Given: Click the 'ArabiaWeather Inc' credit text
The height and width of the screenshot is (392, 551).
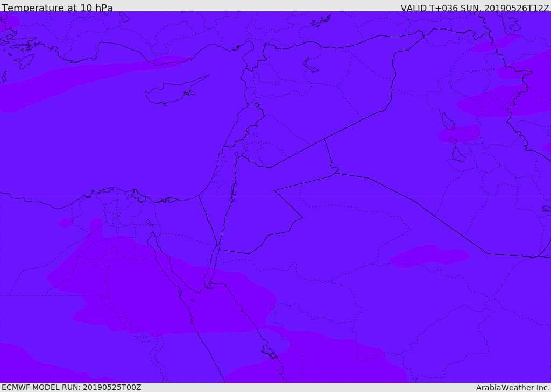Looking at the screenshot, I should (x=512, y=388).
